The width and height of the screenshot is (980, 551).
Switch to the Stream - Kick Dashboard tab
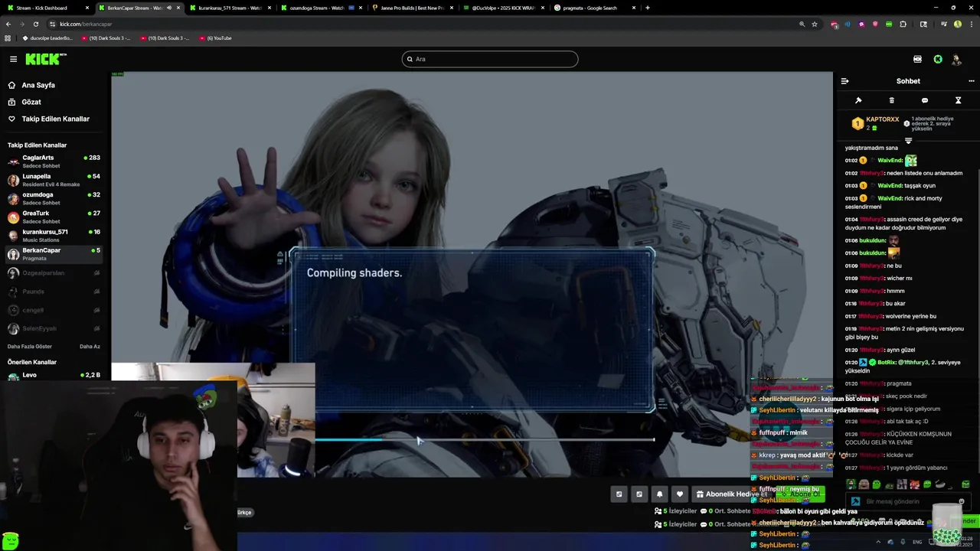coord(48,8)
